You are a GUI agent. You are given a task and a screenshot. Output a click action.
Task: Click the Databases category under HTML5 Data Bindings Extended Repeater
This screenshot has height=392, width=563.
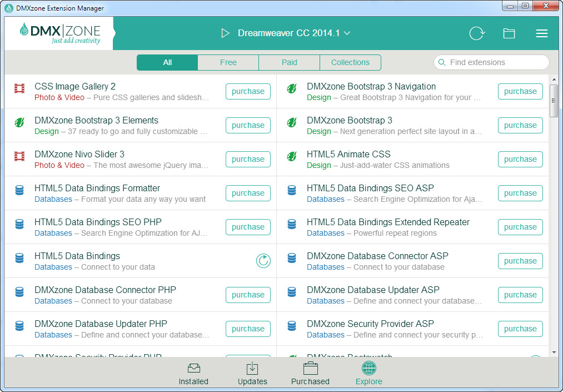click(x=325, y=233)
